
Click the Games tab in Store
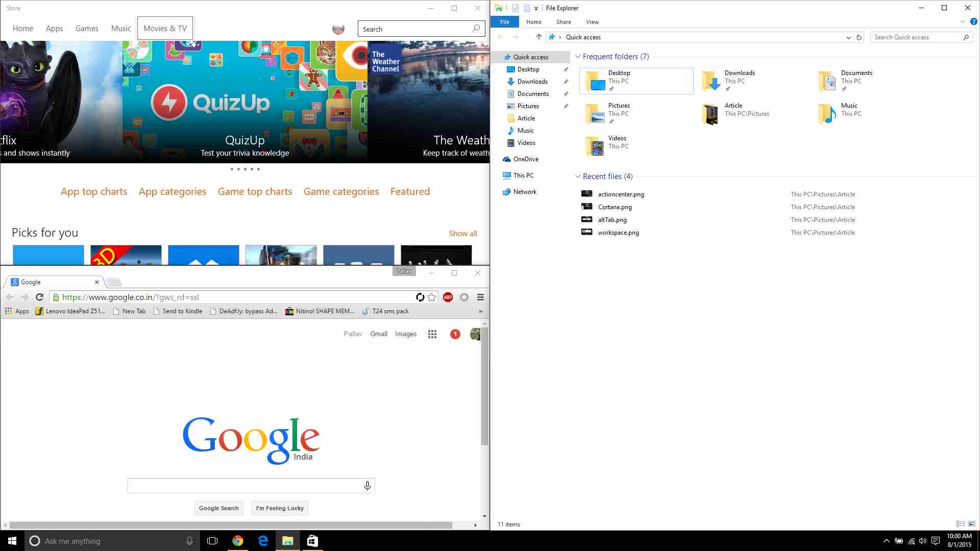[86, 28]
